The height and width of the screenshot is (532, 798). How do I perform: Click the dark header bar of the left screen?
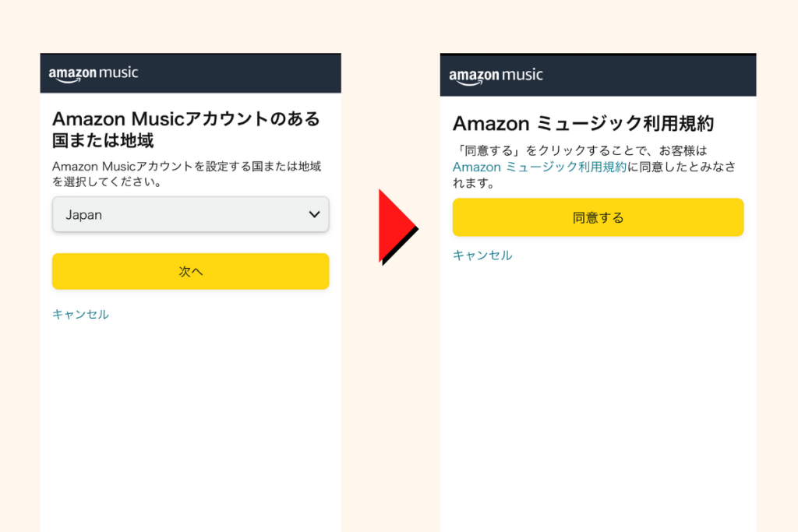point(191,73)
